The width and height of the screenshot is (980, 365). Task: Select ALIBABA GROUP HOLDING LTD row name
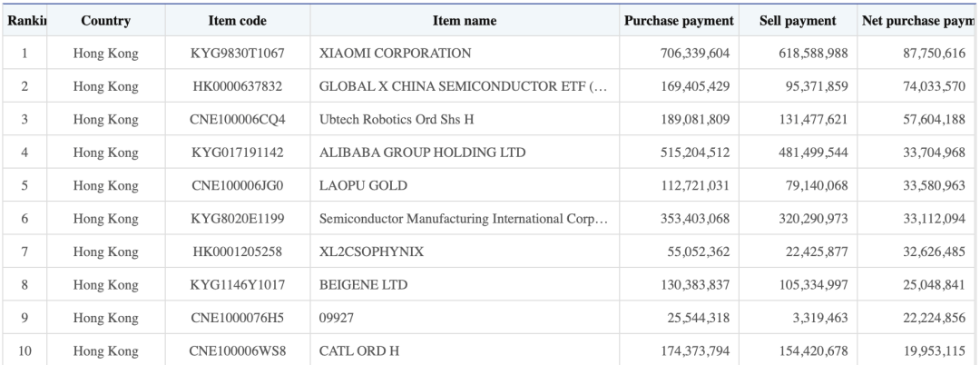coord(409,153)
